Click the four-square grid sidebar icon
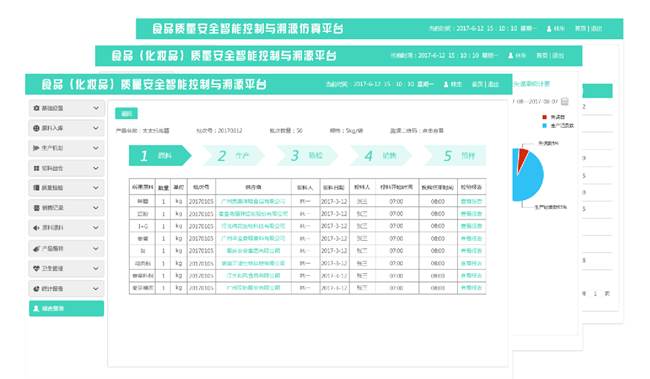The height and width of the screenshot is (379, 650). [x=36, y=168]
